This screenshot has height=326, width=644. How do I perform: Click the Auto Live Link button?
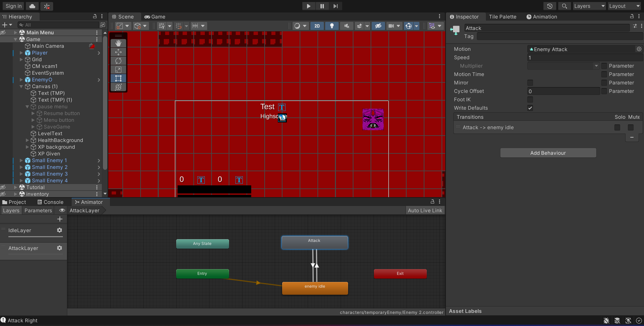click(425, 210)
